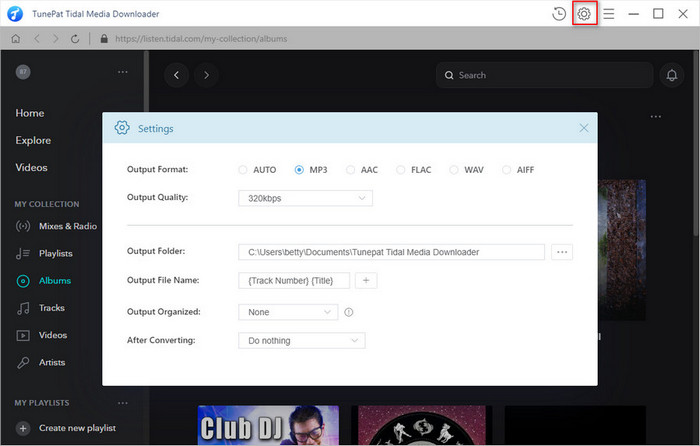Open sidebar profile three-dot menu

click(x=123, y=72)
